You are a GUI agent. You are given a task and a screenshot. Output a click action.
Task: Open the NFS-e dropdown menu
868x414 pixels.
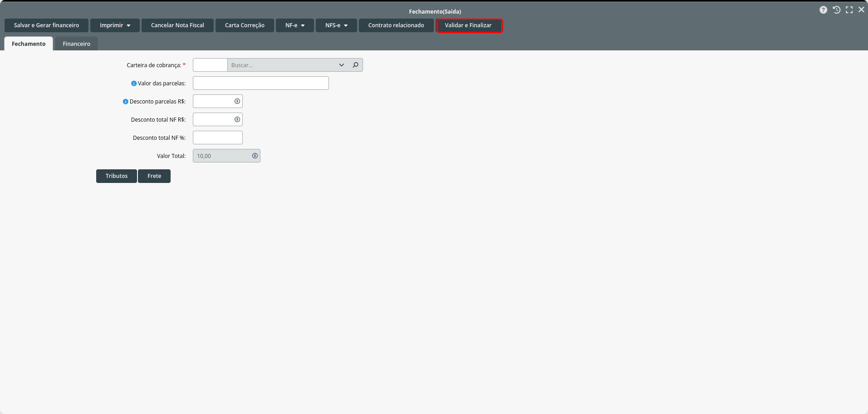click(336, 25)
